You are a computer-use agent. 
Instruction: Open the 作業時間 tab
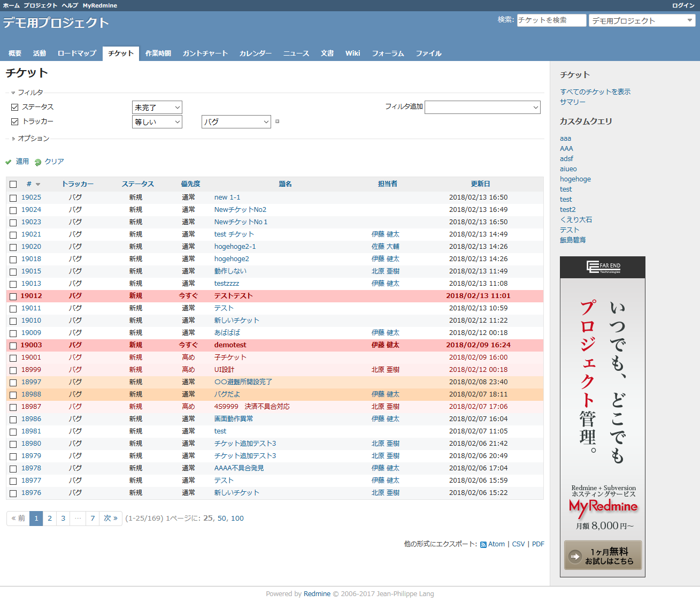pos(158,54)
